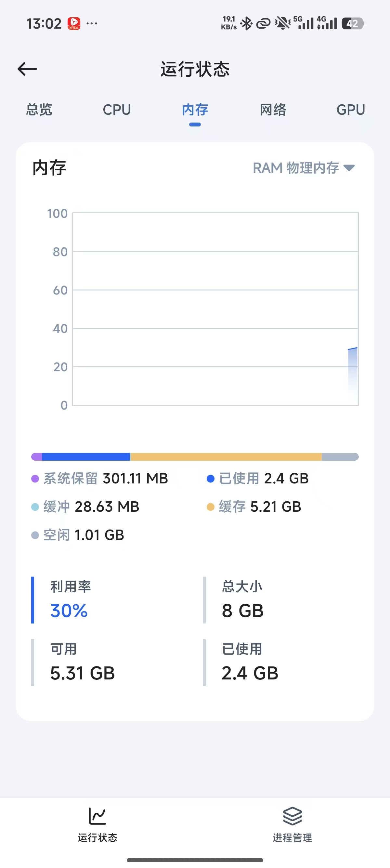Select the 网络 tab
The image size is (390, 868).
pyautogui.click(x=273, y=110)
